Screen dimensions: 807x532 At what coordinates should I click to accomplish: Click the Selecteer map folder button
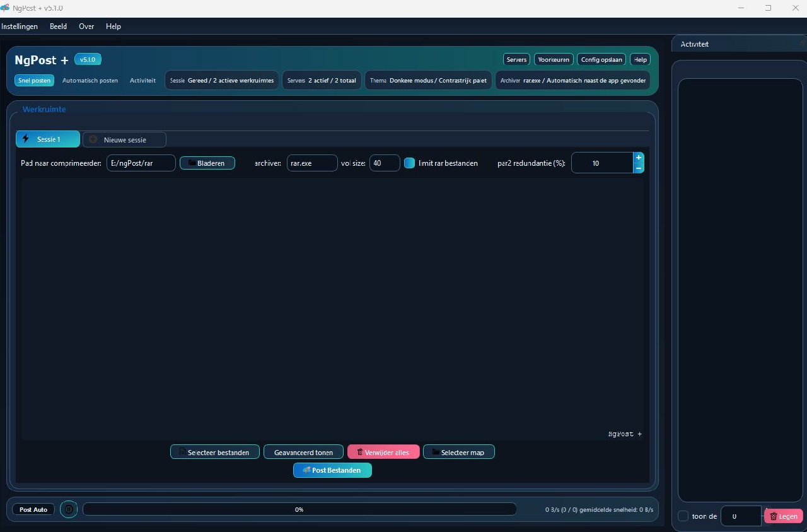[x=458, y=452]
